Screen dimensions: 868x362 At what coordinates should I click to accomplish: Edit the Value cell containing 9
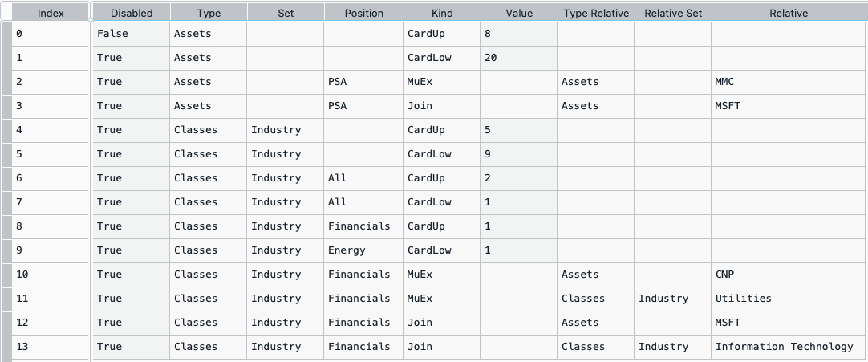(519, 154)
